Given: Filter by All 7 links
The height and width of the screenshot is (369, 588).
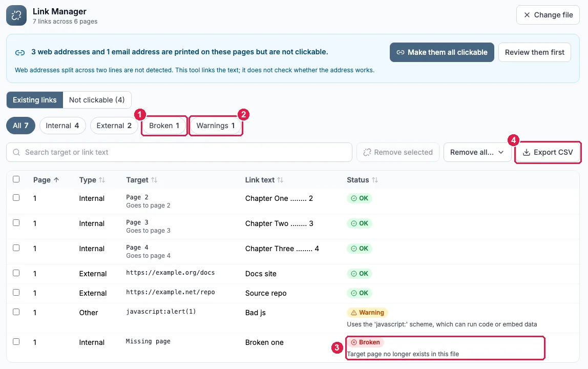Looking at the screenshot, I should 20,126.
